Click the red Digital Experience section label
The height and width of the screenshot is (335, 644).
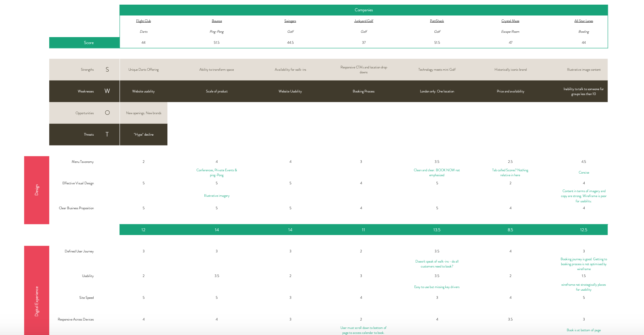(36, 290)
